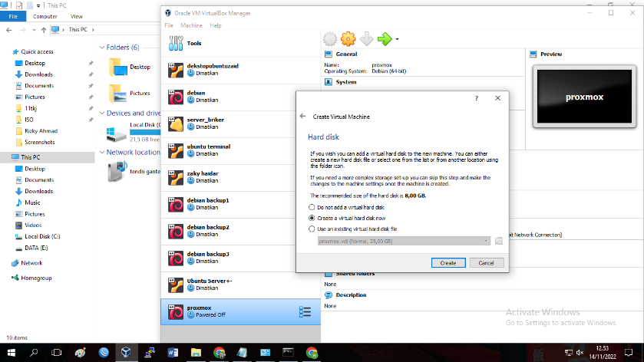Click the General section icon
This screenshot has width=644, height=362.
pos(329,54)
